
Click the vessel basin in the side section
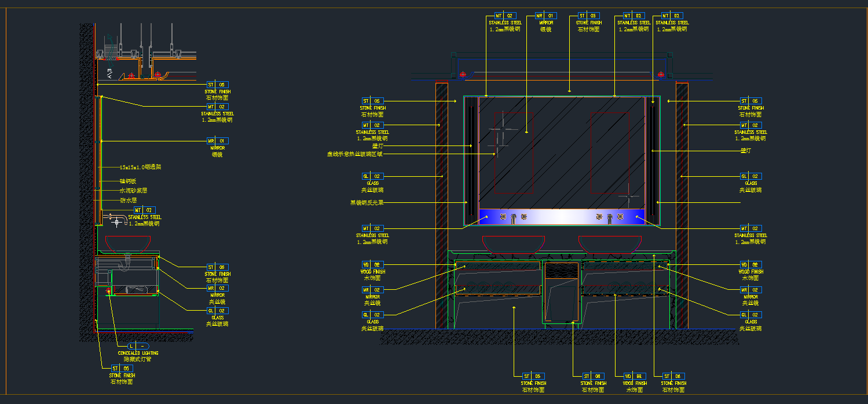coord(128,243)
